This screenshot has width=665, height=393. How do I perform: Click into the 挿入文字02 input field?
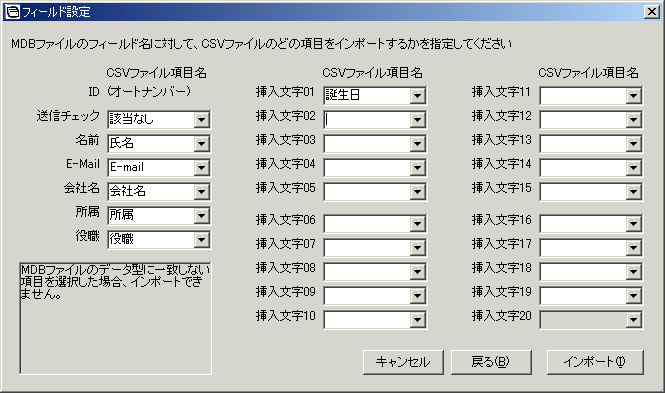[x=367, y=120]
